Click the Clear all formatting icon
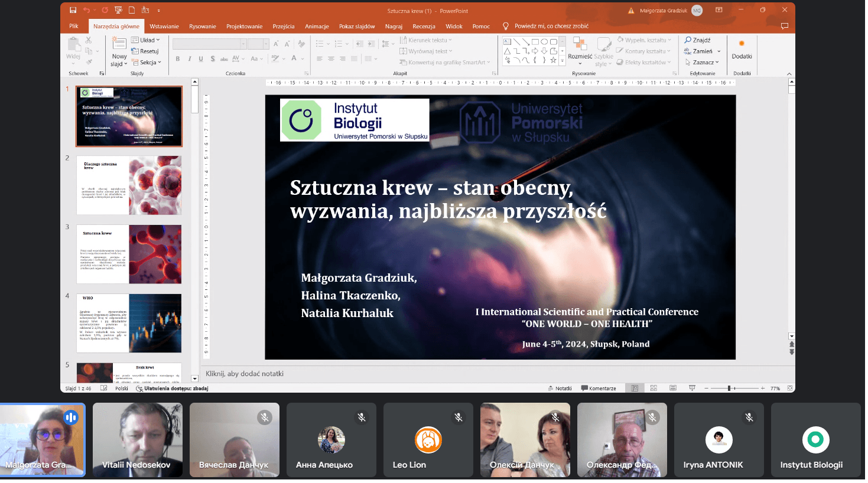 [x=301, y=44]
